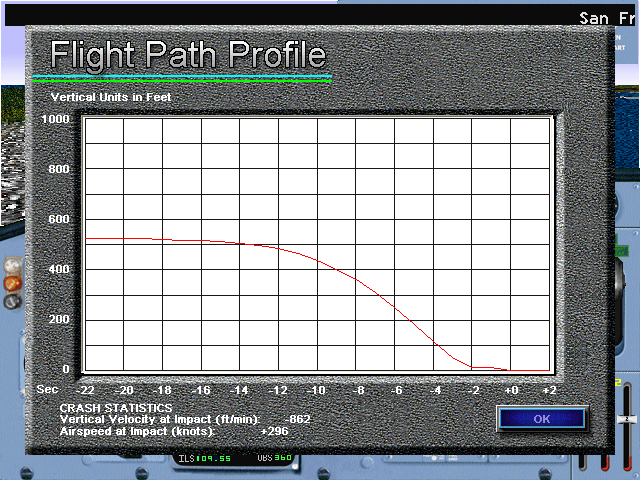The height and width of the screenshot is (480, 640).
Task: Click the -20 seconds axis label
Action: [x=124, y=390]
